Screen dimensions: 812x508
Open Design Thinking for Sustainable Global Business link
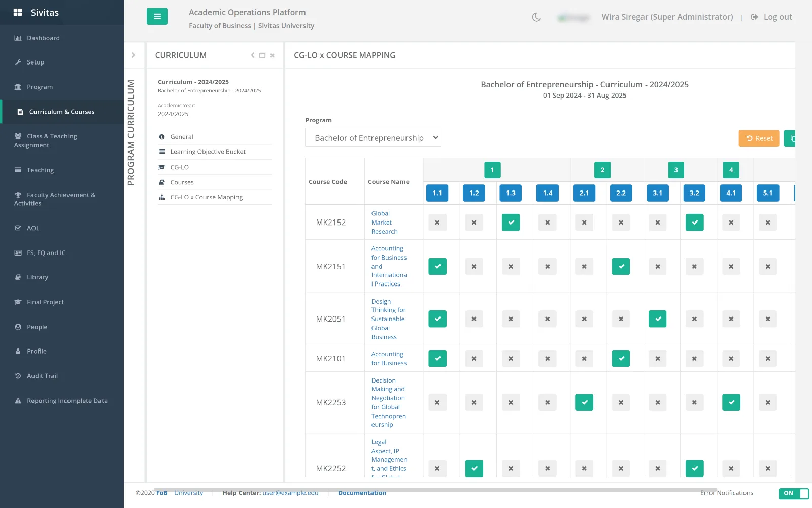388,320
